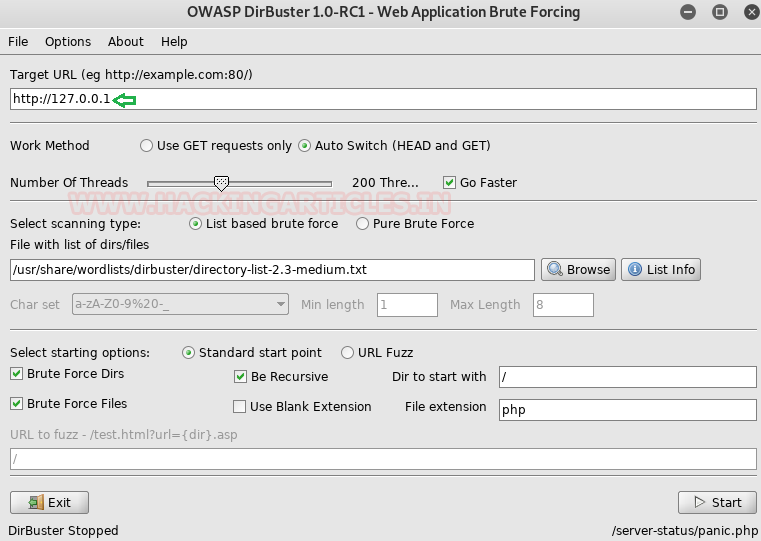Click the Dir to start with field
761x541 pixels.
point(628,377)
